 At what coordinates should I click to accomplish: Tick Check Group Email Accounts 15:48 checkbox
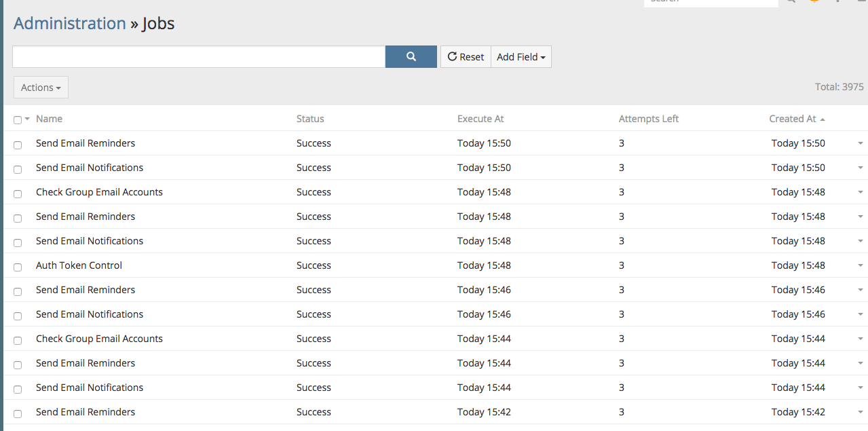pos(18,193)
